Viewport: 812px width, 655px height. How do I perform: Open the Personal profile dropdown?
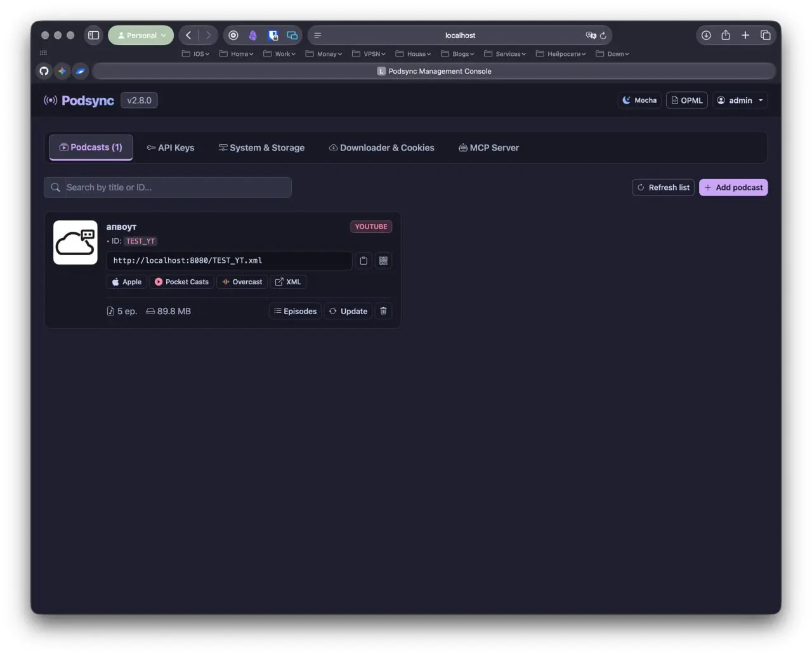(141, 36)
